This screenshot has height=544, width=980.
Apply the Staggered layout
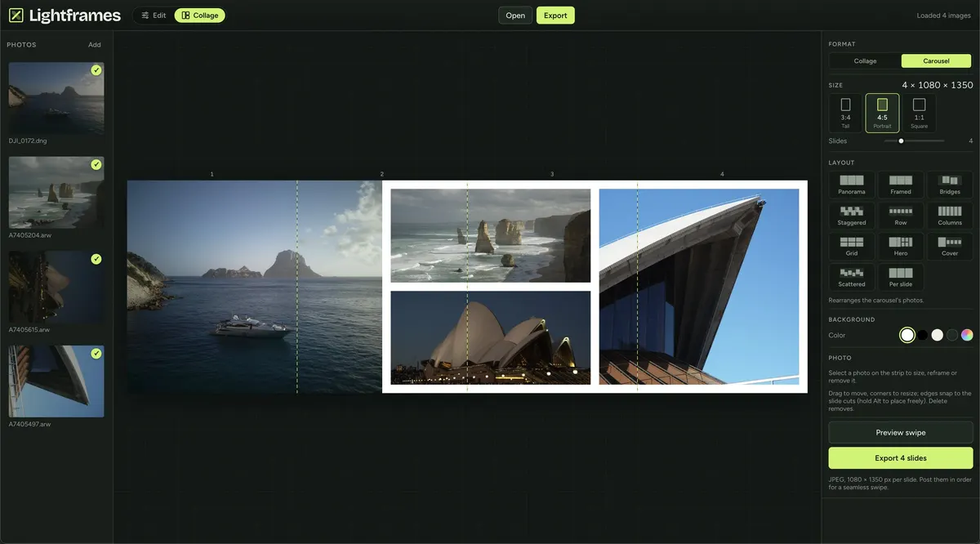click(852, 216)
